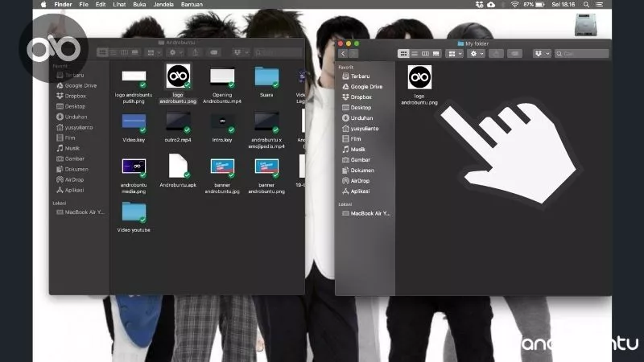Select outro2.mp4 file

point(178,128)
